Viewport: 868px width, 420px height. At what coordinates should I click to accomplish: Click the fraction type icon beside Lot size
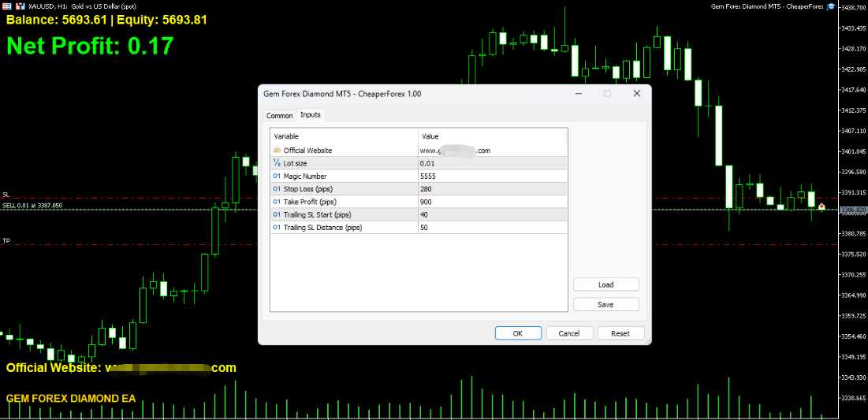pos(277,163)
